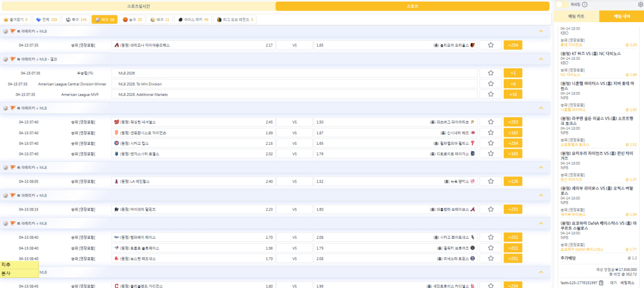The width and height of the screenshot is (644, 288).
Task: Select the basketball 농구 filter
Action: tap(132, 20)
